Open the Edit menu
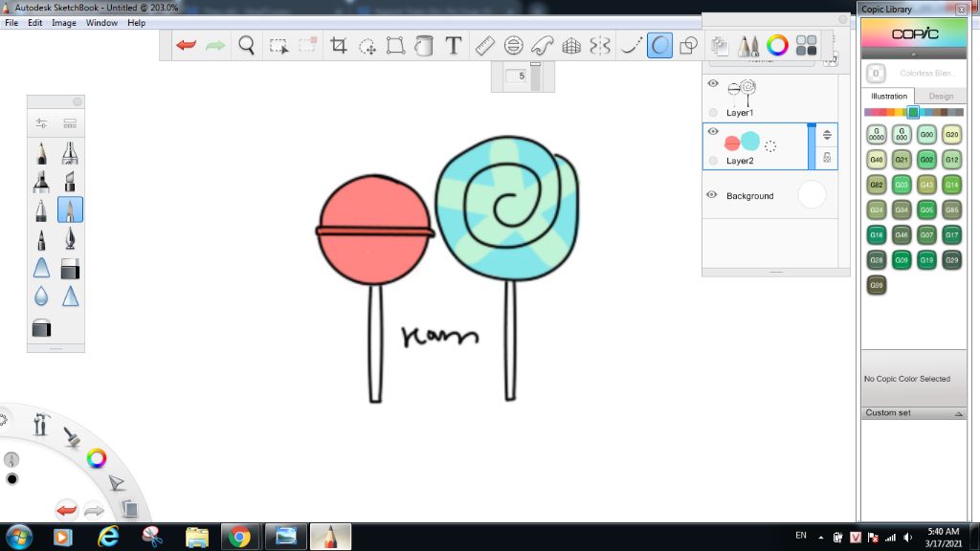980x551 pixels. [35, 23]
